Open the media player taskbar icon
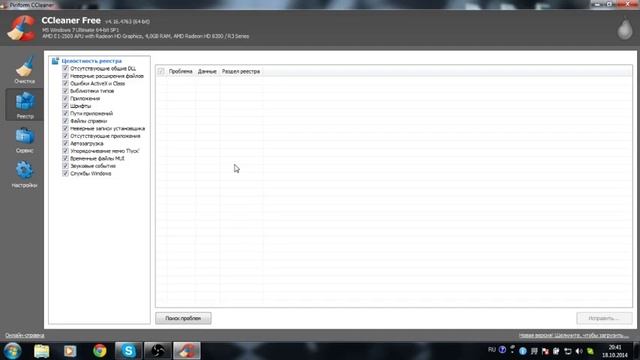The height and width of the screenshot is (360, 640). (x=70, y=351)
